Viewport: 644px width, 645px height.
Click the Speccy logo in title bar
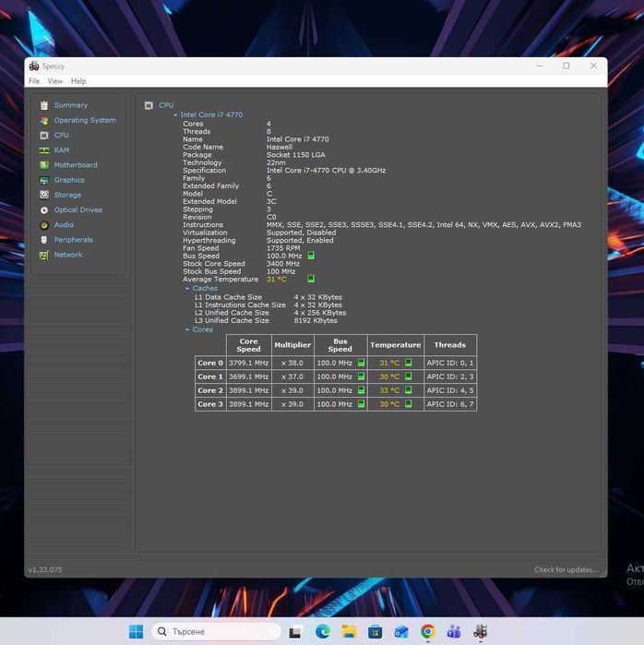(x=34, y=66)
